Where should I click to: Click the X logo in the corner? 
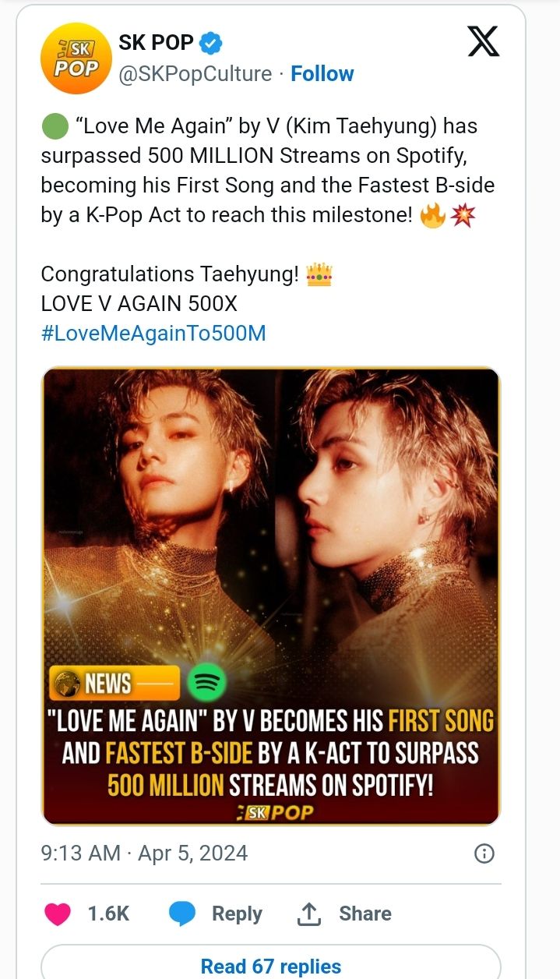pos(483,40)
